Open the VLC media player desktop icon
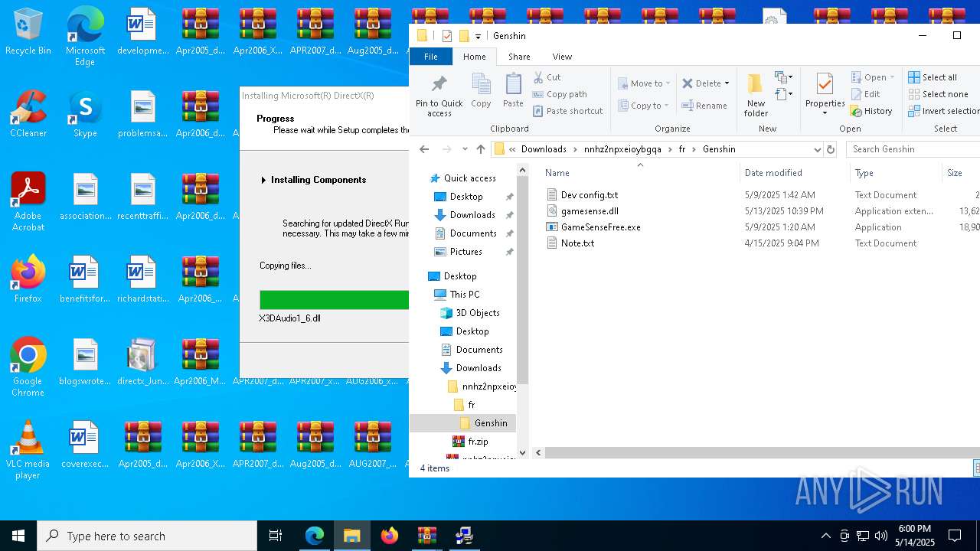The image size is (980, 551). [x=28, y=450]
